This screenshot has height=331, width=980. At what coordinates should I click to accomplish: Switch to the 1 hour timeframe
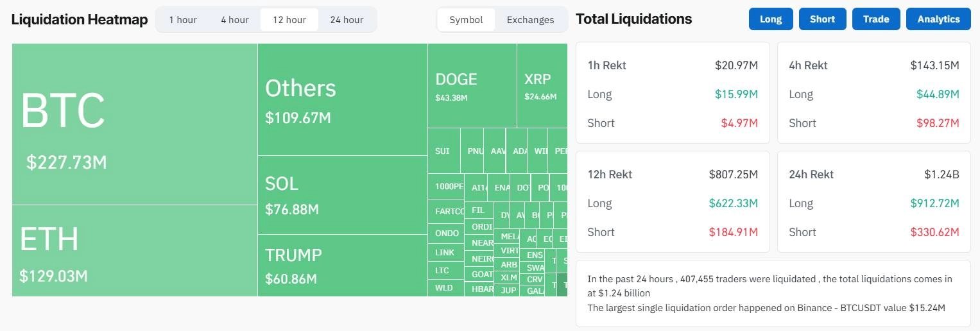[x=183, y=20]
